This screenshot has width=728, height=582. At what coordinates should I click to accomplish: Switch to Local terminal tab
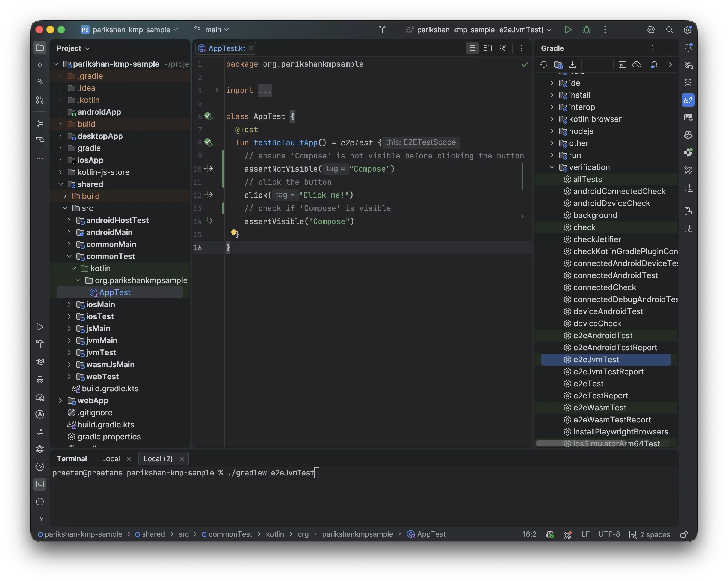(111, 459)
